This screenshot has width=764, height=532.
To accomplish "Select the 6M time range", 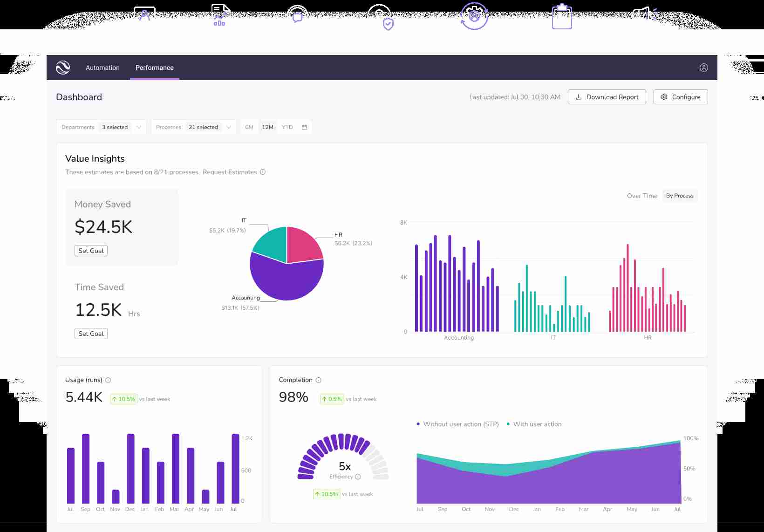I will (x=249, y=127).
